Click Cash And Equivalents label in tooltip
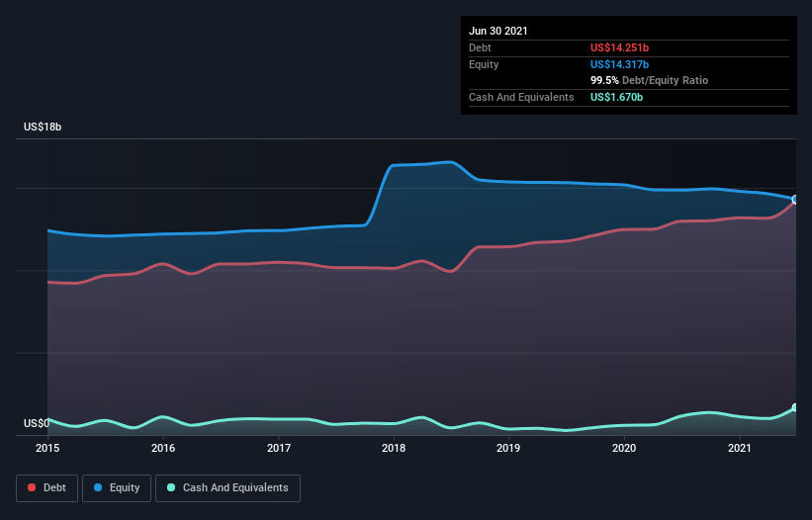The height and width of the screenshot is (520, 812). pos(521,97)
